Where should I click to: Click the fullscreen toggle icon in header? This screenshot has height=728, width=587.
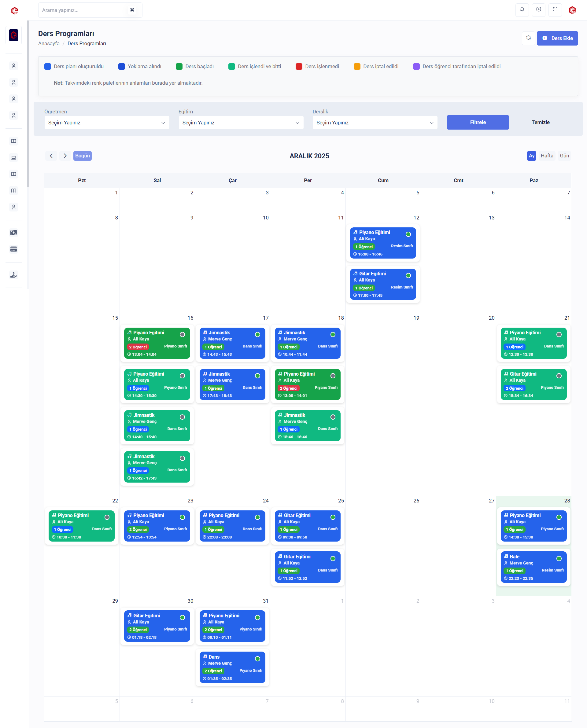(555, 9)
